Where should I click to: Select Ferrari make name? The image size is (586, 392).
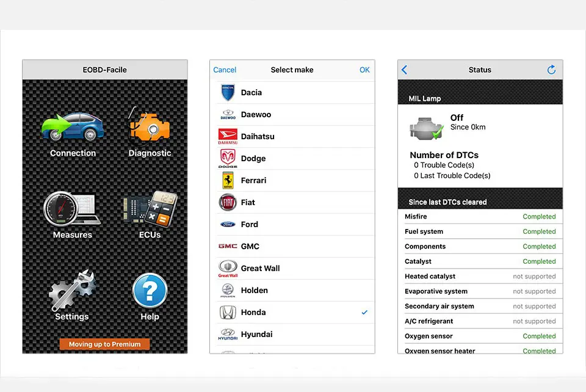point(253,181)
